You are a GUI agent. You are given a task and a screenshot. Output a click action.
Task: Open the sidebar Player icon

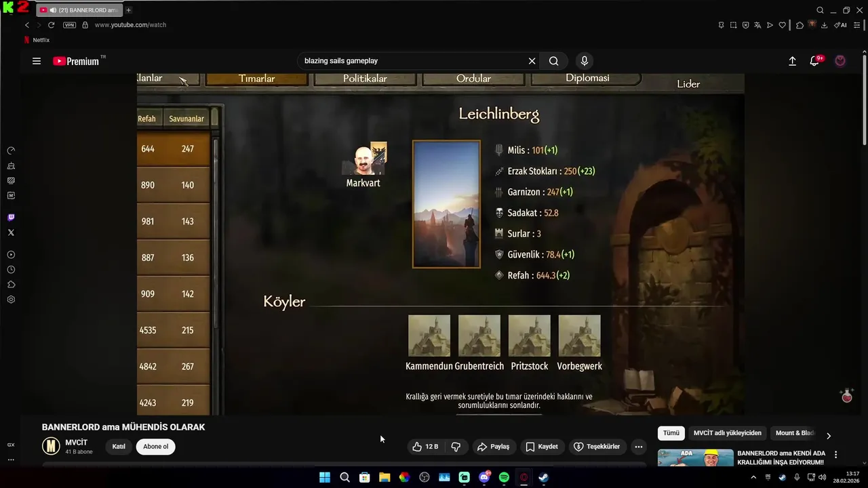pos(11,255)
